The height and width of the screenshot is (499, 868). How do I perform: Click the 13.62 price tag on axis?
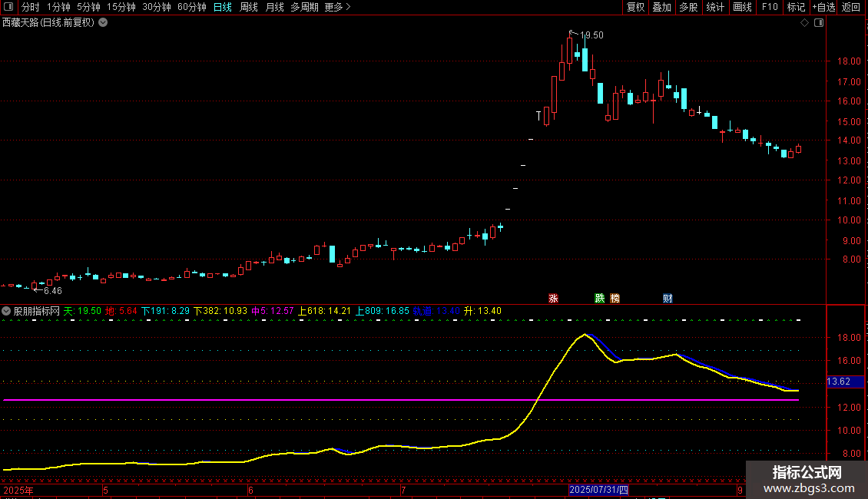tap(845, 382)
